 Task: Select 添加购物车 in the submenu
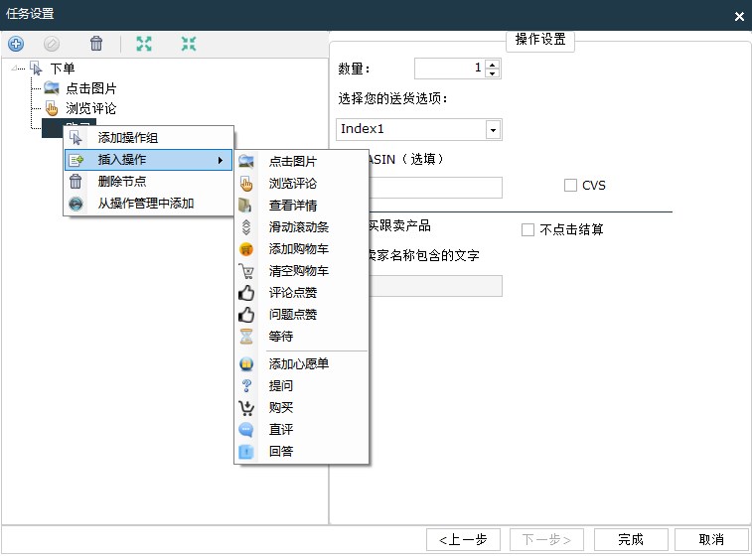[x=301, y=249]
